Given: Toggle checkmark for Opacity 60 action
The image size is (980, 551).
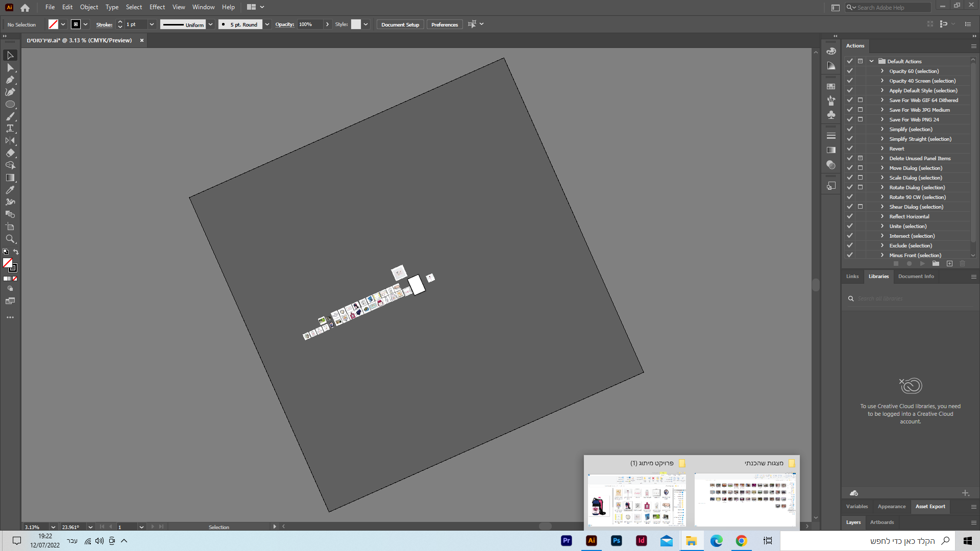Looking at the screenshot, I should 850,71.
